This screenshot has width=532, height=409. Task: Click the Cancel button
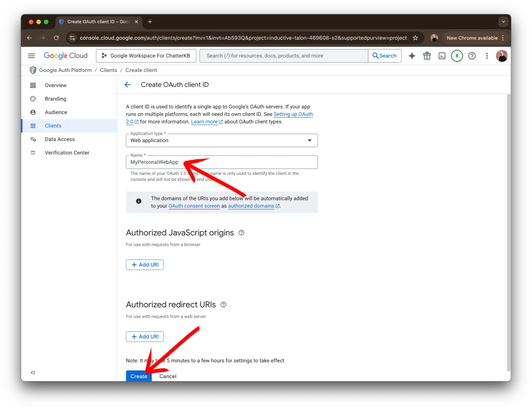pos(168,376)
